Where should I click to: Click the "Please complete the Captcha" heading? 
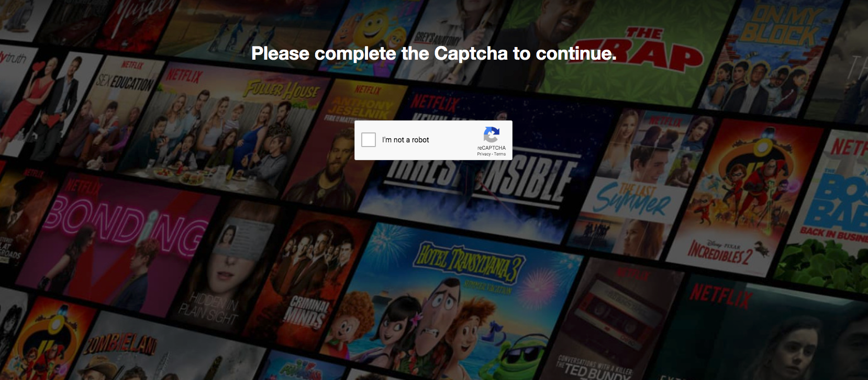(x=434, y=53)
